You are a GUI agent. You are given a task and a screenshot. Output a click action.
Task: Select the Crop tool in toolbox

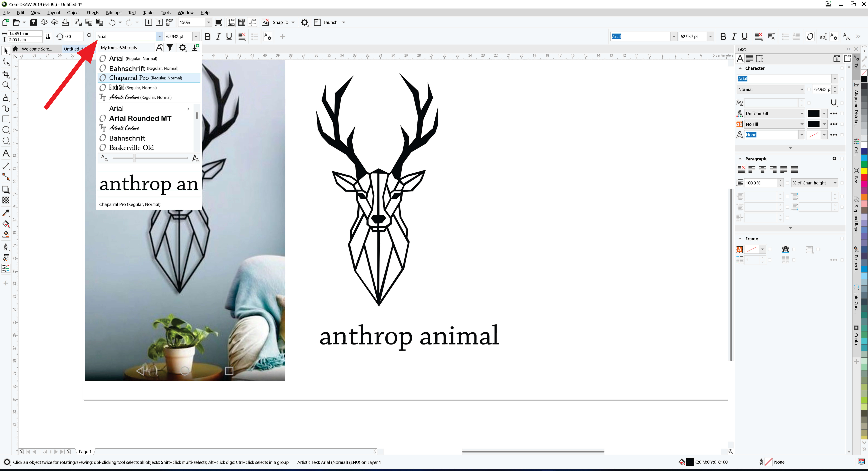(x=6, y=74)
